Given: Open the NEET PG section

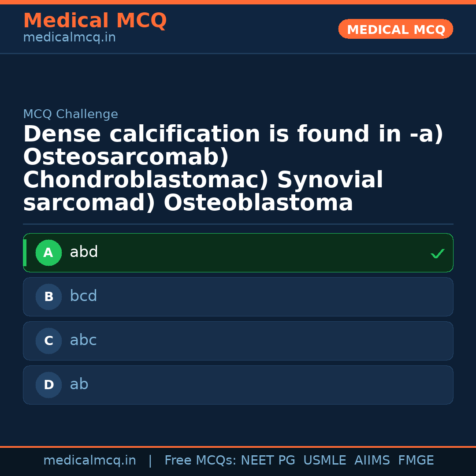Looking at the screenshot, I should tap(268, 460).
